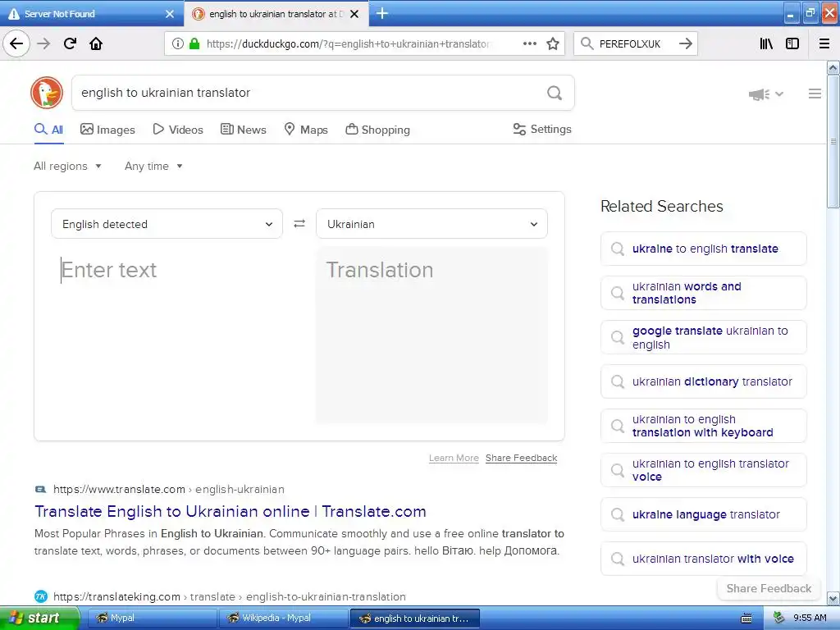Open the browser Library icon
This screenshot has width=840, height=630.
(766, 43)
